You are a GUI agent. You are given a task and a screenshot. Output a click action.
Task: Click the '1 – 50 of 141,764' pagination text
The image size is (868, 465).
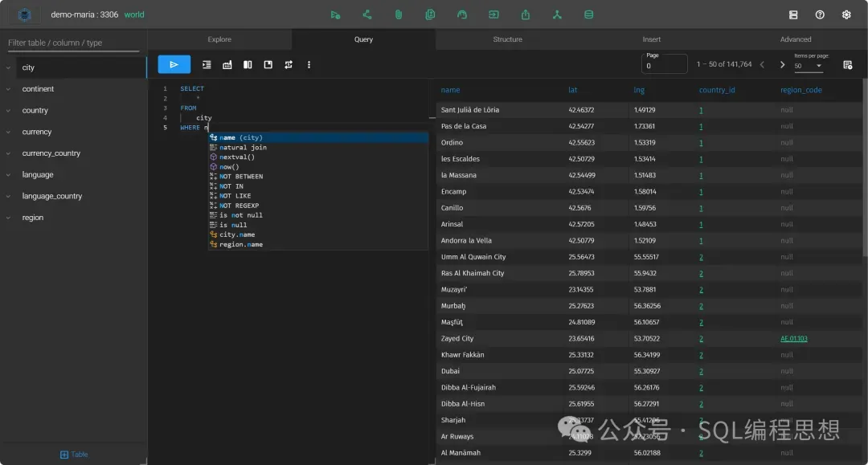[x=724, y=64]
